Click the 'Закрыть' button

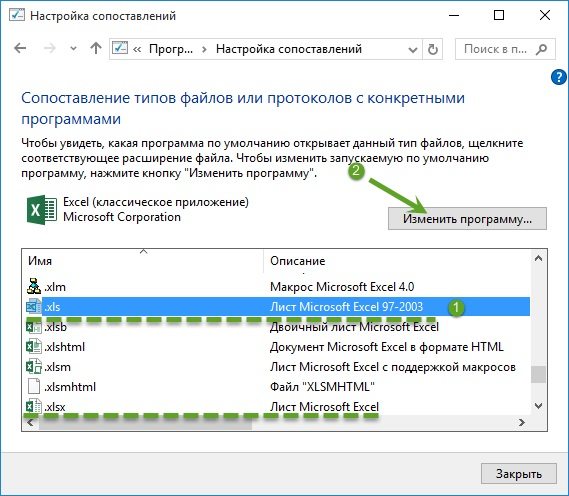pos(519,474)
